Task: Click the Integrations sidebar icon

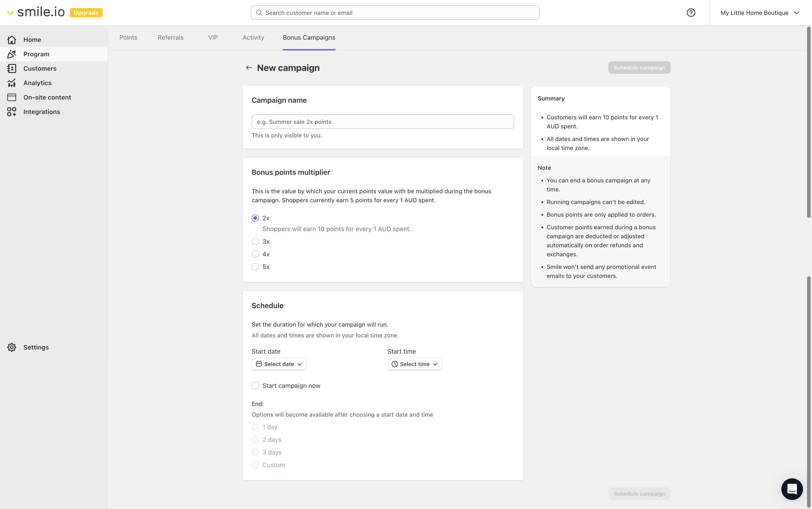Action: [x=12, y=111]
